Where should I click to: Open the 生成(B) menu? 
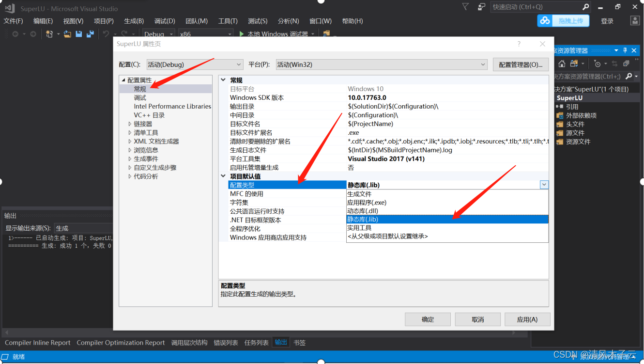pyautogui.click(x=134, y=21)
